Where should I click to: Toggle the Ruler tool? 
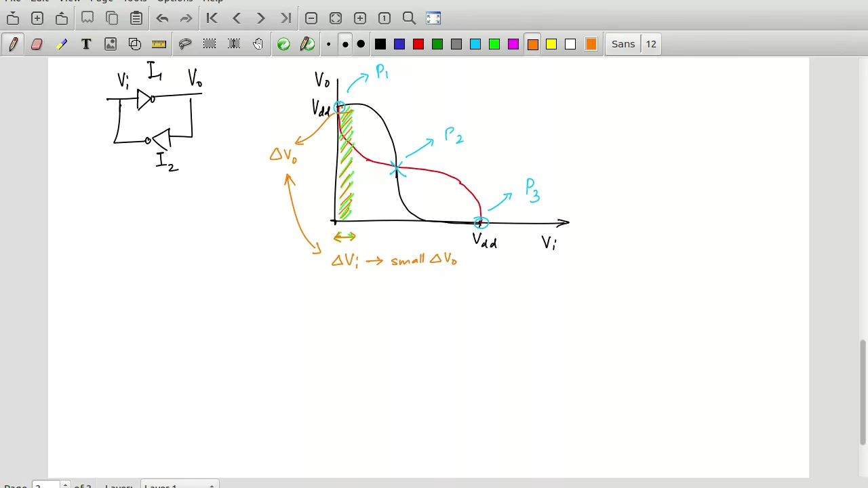(159, 44)
